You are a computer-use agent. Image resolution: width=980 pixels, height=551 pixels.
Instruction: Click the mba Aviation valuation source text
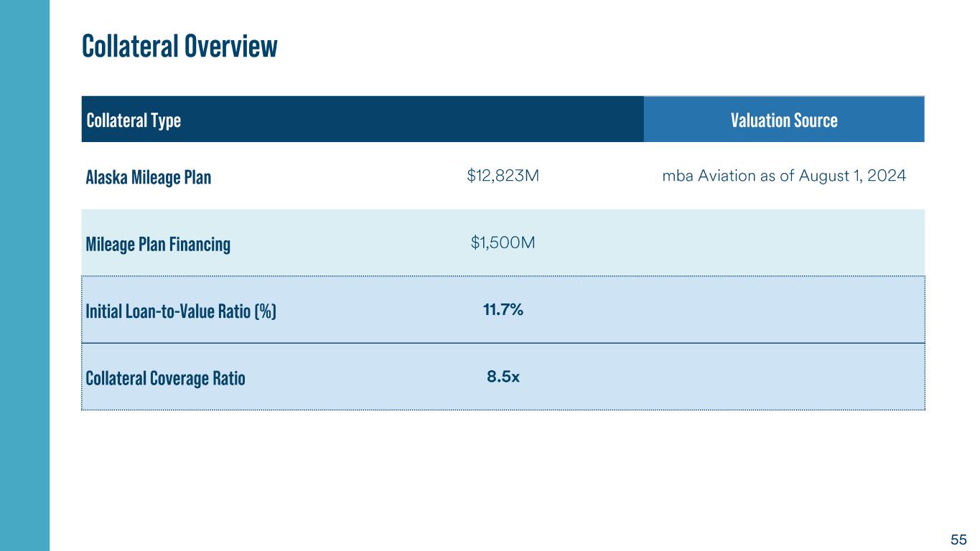coord(783,176)
